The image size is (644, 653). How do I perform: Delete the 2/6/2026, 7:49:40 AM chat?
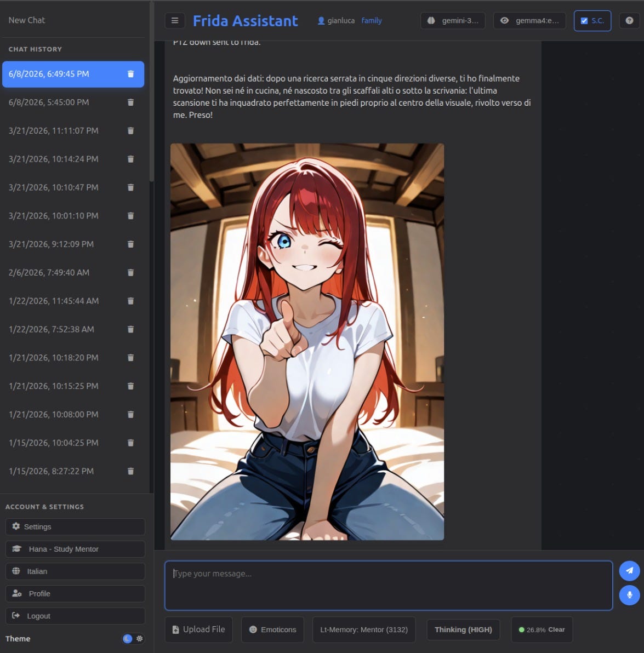(130, 272)
